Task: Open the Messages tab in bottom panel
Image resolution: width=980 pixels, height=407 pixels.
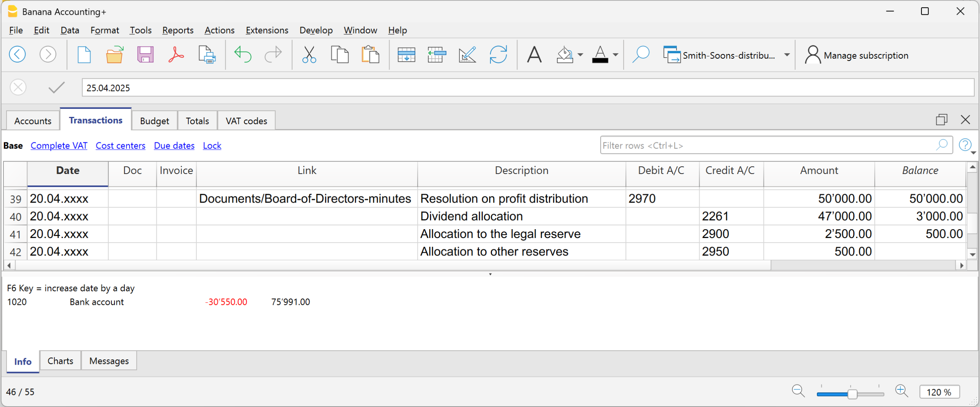Action: [109, 360]
